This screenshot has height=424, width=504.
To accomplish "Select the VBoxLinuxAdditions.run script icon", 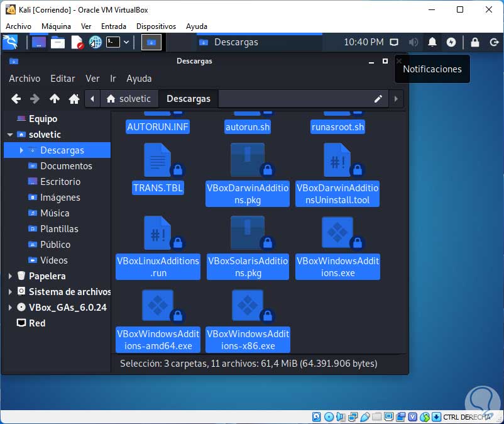I will 158,233.
